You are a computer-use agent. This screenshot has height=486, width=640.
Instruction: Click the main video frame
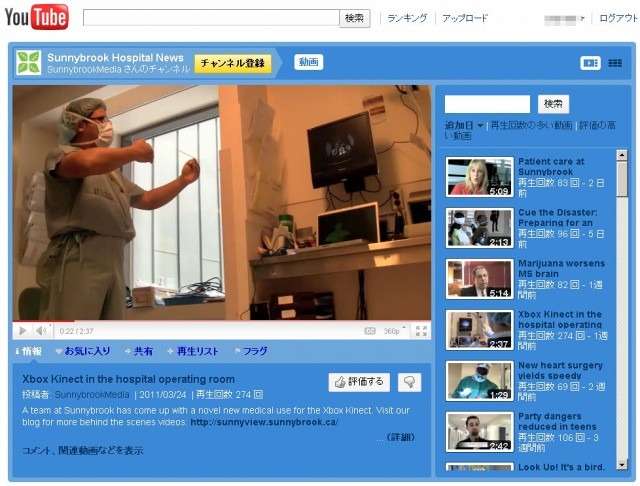pos(222,202)
